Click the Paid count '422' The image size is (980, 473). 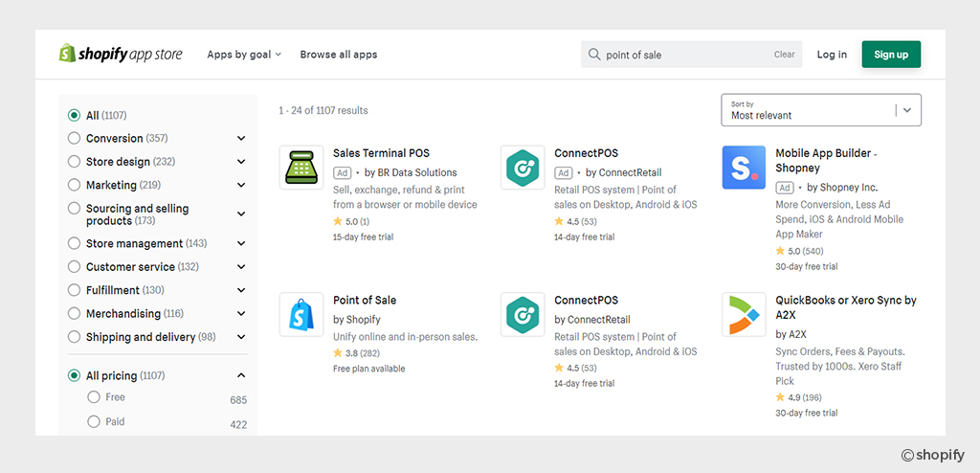[x=238, y=425]
